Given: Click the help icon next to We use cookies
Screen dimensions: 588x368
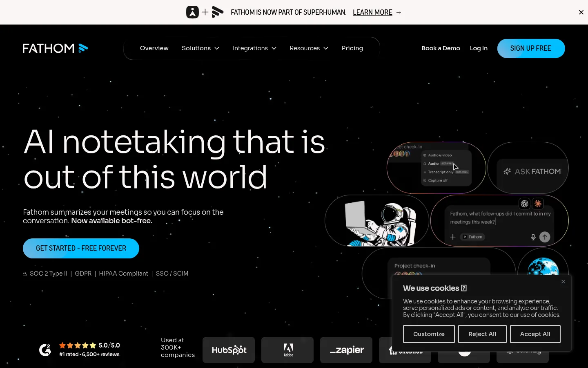Looking at the screenshot, I should pos(464,288).
